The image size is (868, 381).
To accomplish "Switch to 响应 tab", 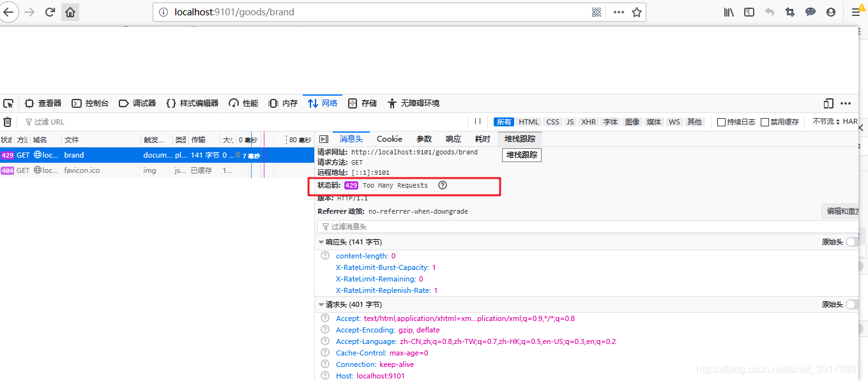I will (x=453, y=139).
